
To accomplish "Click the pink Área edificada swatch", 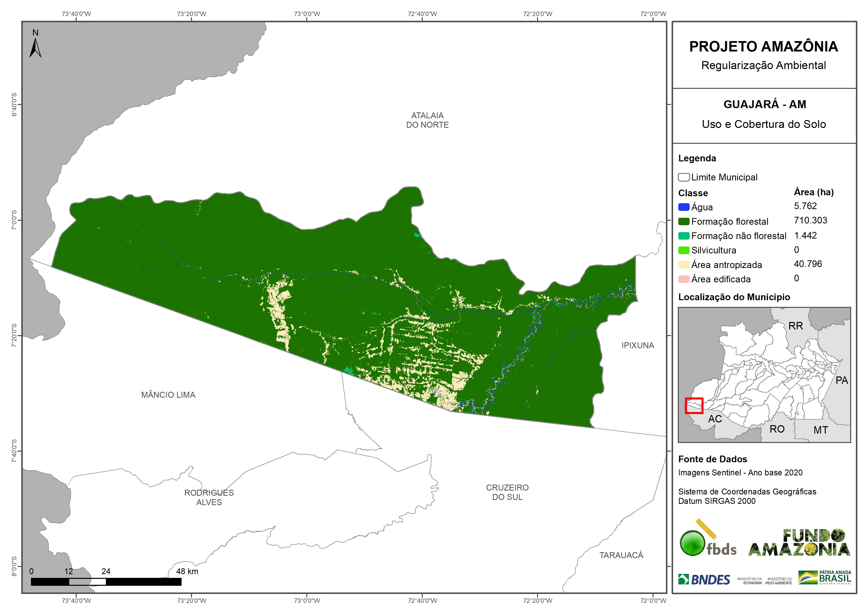I will tap(683, 279).
